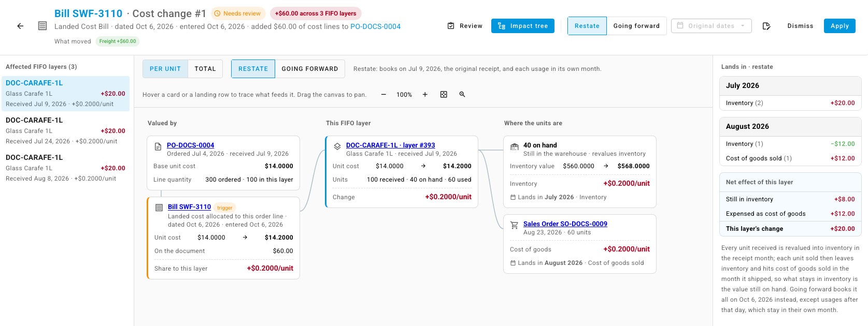Click the 100% zoom level
This screenshot has width=868, height=326.
pos(404,95)
